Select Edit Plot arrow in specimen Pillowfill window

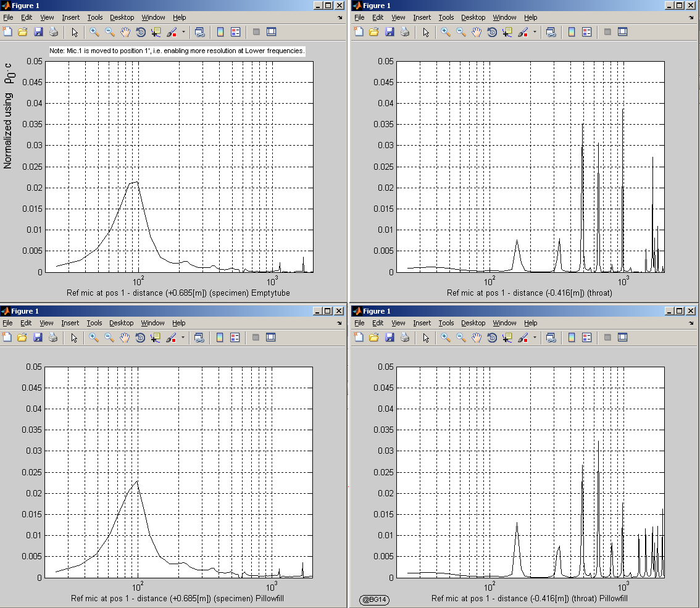tap(74, 338)
